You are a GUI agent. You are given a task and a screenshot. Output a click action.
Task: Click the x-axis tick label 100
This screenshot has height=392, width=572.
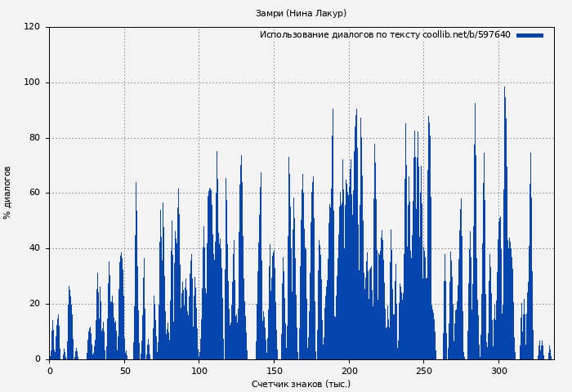pyautogui.click(x=199, y=371)
